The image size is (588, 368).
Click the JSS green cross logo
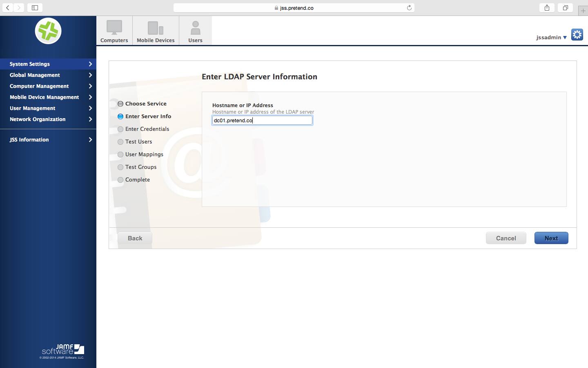tap(48, 31)
